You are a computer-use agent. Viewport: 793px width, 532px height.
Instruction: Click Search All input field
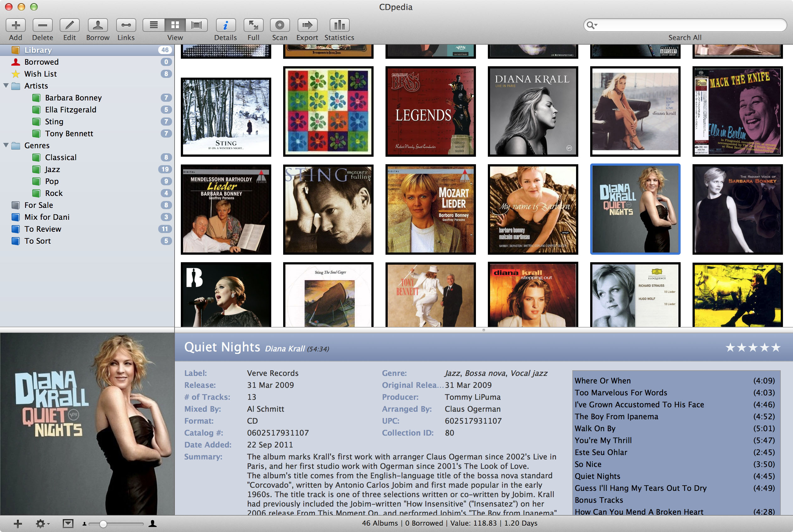686,24
